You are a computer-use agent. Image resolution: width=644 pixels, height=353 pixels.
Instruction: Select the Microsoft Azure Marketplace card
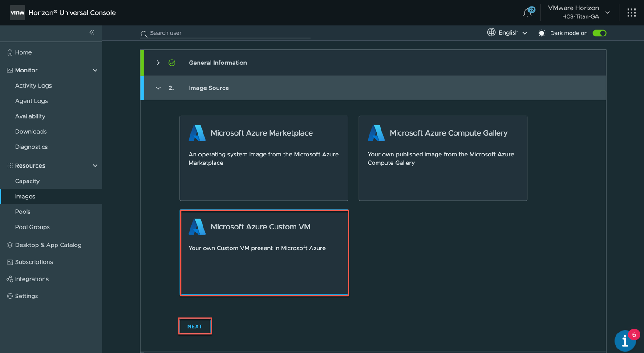click(x=264, y=158)
